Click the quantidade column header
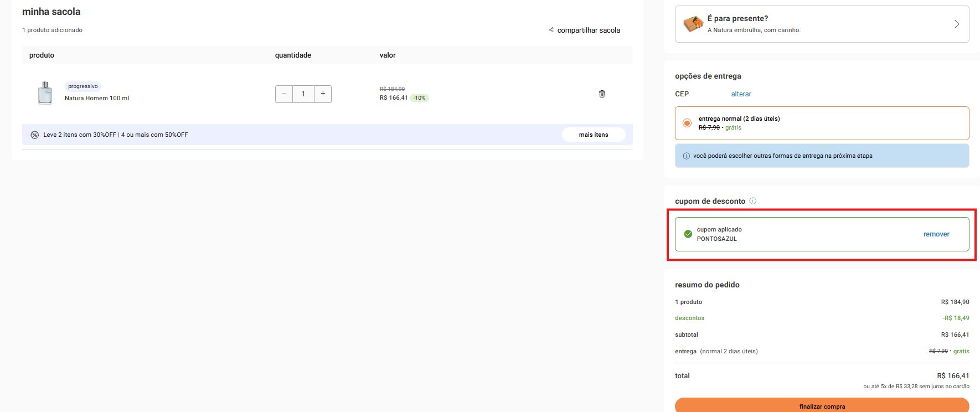 click(x=293, y=55)
